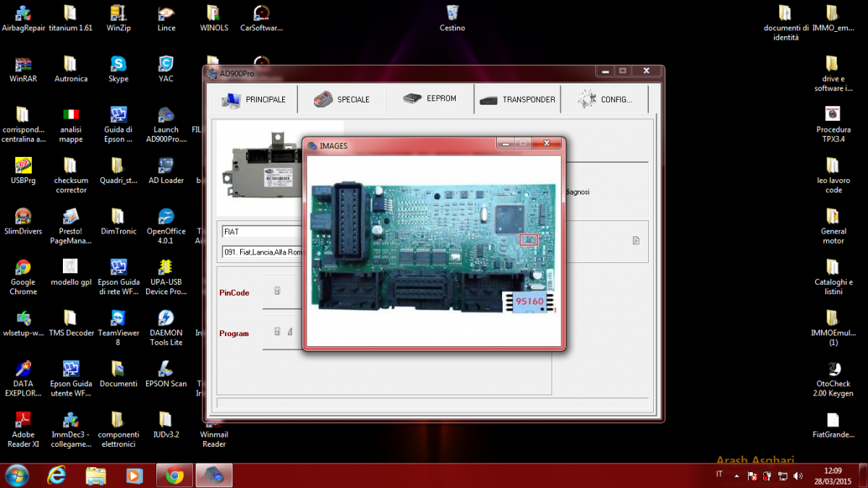Go to the CONFIG tab
The image size is (868, 488).
605,100
